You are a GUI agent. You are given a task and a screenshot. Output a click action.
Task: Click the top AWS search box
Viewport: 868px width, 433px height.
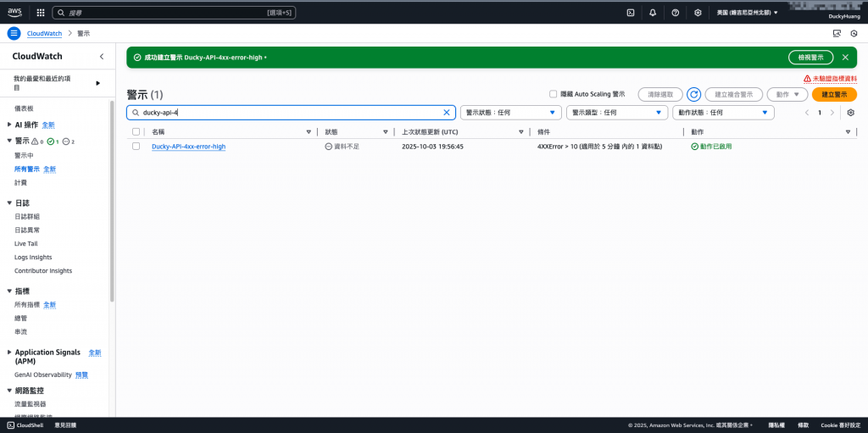[174, 12]
